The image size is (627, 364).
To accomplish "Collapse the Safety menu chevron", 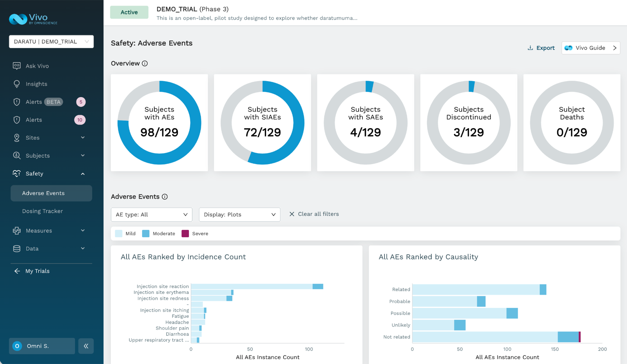I will 83,174.
